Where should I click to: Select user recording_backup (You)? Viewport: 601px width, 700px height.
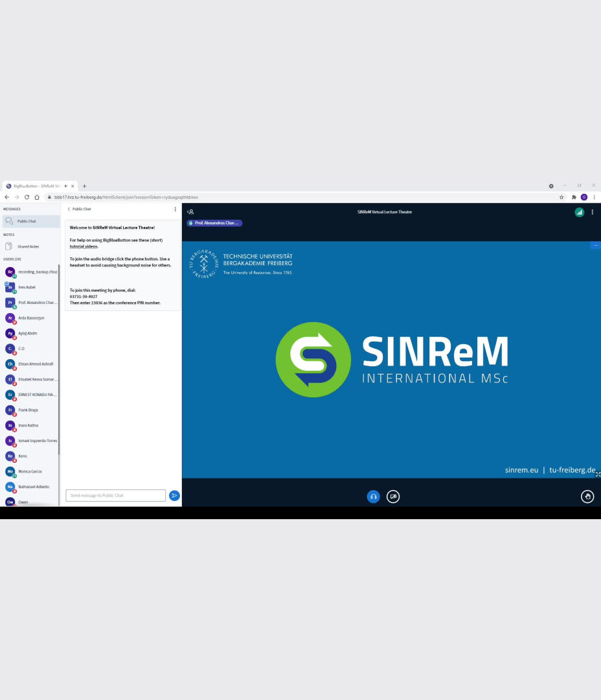pos(31,272)
